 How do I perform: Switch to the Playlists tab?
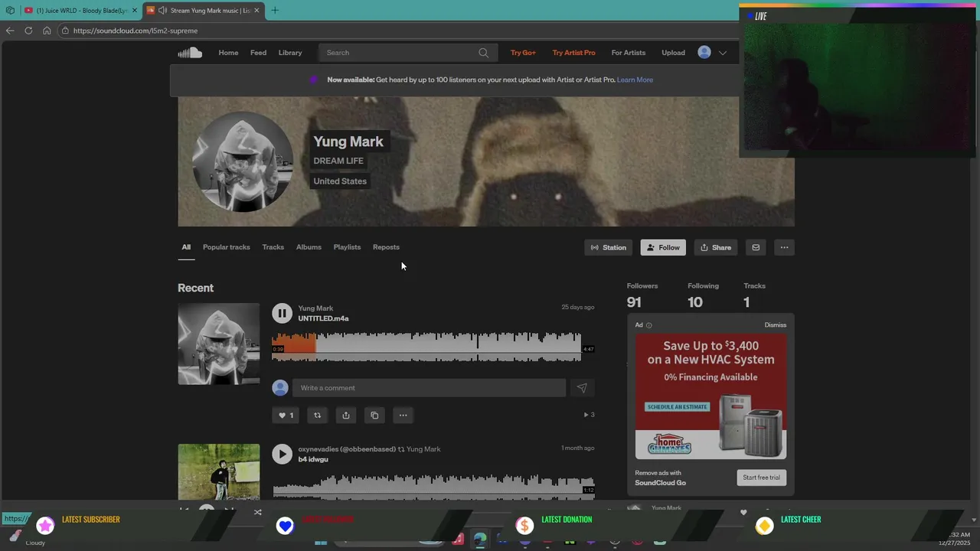(347, 247)
